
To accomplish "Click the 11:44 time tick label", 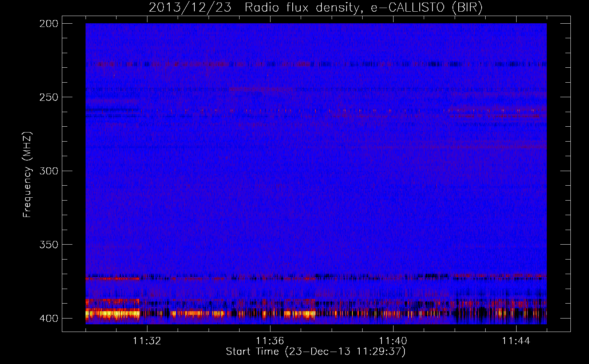I will coord(516,341).
